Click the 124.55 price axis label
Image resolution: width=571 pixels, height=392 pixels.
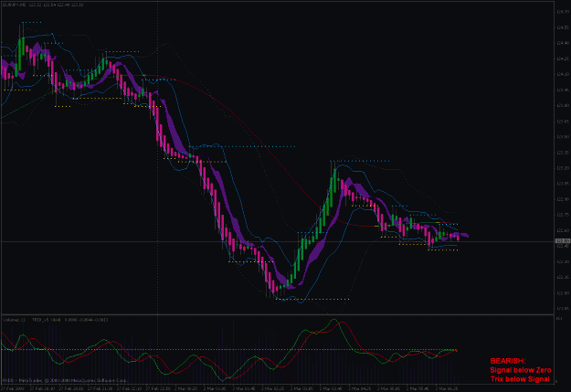tap(563, 27)
